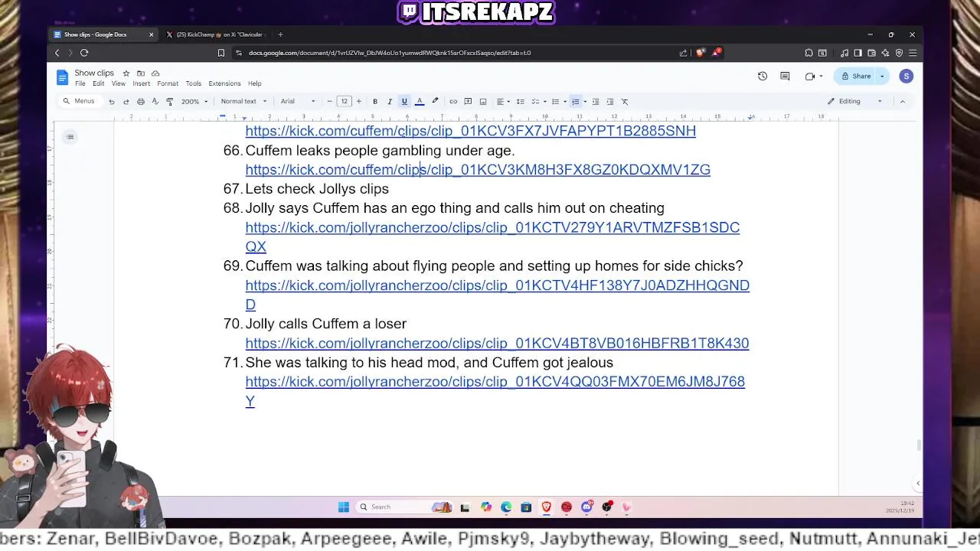Click the Share button

(x=856, y=76)
